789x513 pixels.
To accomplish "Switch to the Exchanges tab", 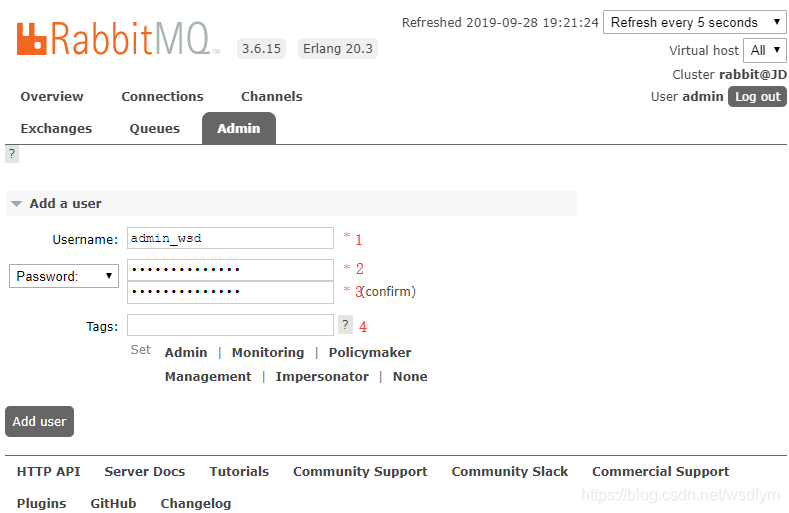I will point(56,128).
